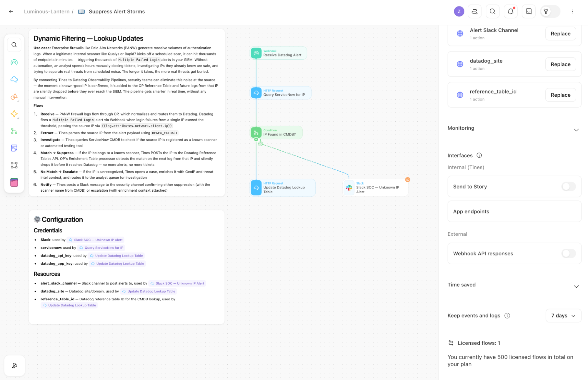Viewport: 588px width, 380px height.
Task: Replace the Alert Slack Channel resource
Action: click(560, 34)
